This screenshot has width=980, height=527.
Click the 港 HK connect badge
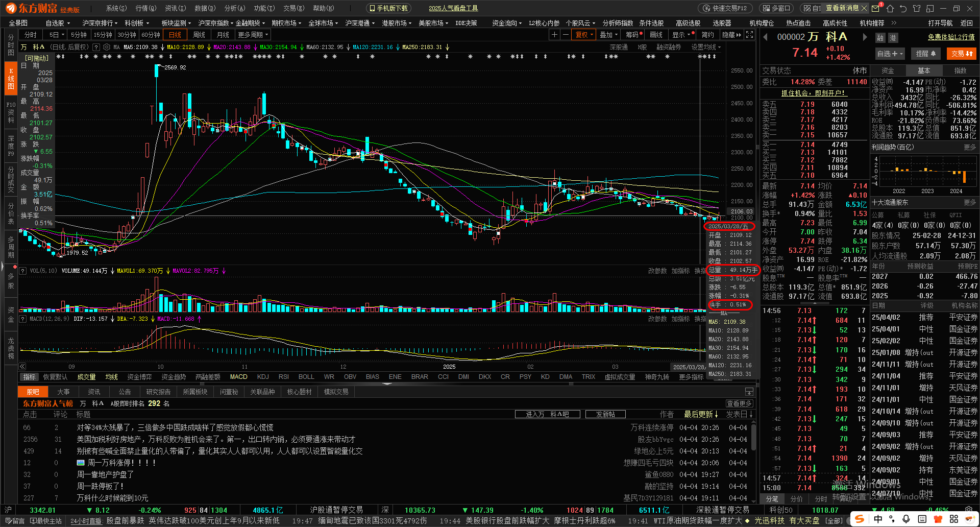point(893,38)
